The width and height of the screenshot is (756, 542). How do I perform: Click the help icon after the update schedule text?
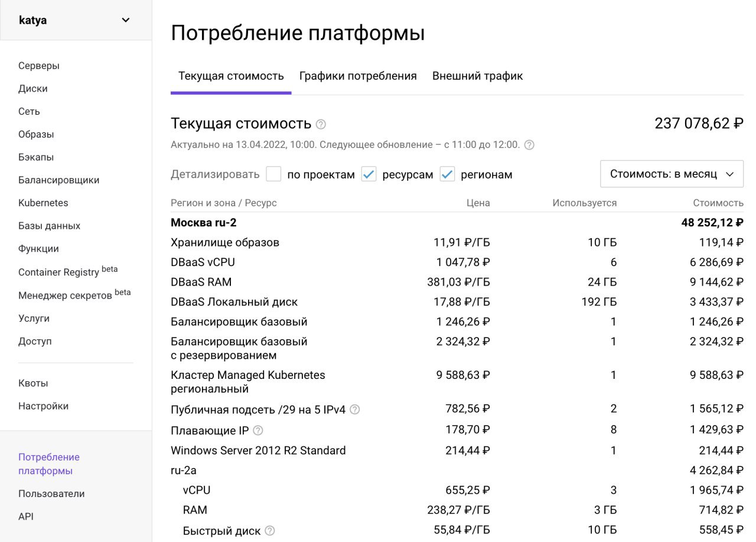click(530, 144)
